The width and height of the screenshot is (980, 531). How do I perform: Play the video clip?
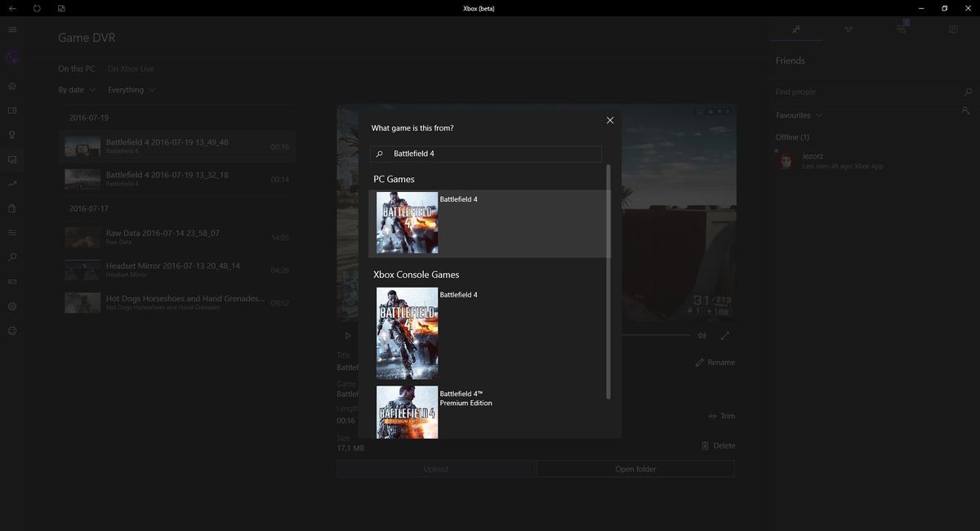coord(348,336)
